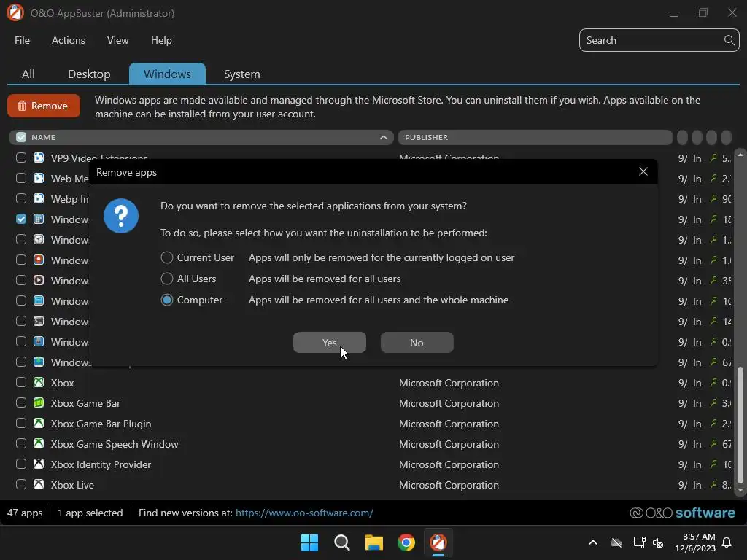This screenshot has height=560, width=747.
Task: Click the scrollbar down arrow
Action: point(740,490)
